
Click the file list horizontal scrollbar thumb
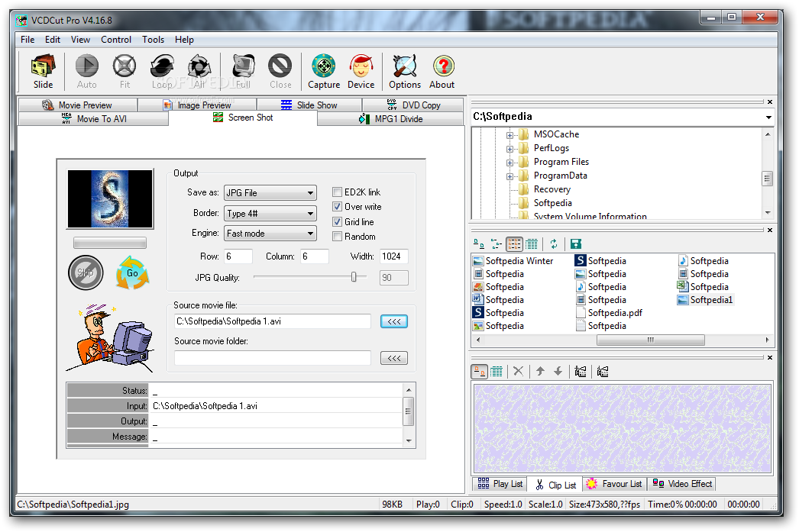pos(650,340)
